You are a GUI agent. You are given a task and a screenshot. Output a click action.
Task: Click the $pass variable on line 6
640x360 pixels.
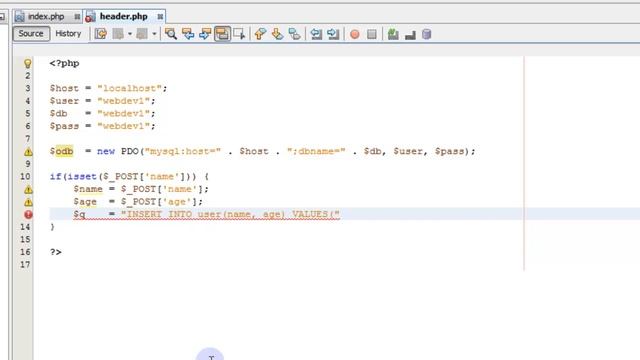pyautogui.click(x=64, y=126)
